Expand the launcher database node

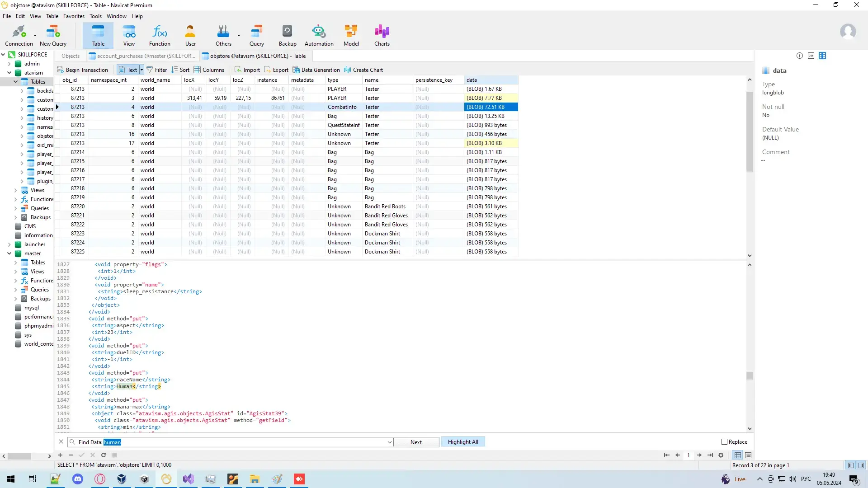click(9, 244)
